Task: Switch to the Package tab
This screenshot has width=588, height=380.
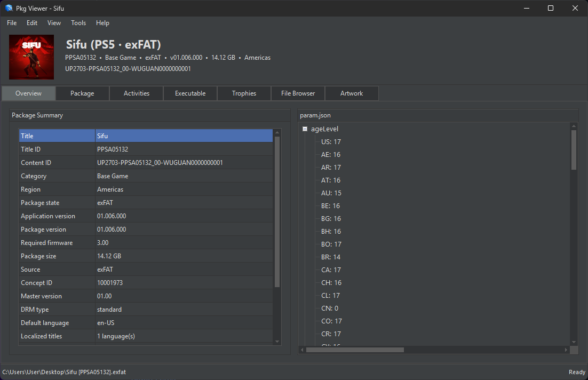Action: coord(83,93)
